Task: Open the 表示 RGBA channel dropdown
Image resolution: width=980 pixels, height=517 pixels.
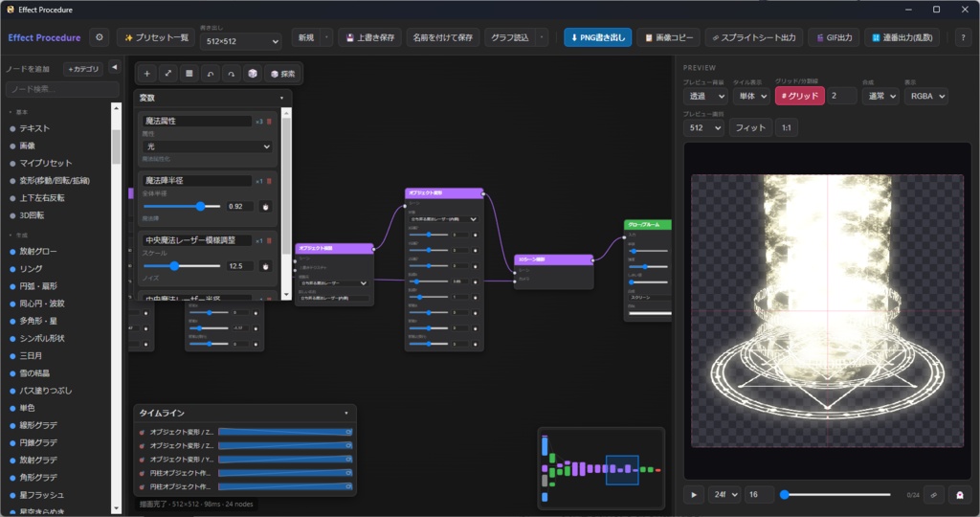Action: (x=925, y=96)
